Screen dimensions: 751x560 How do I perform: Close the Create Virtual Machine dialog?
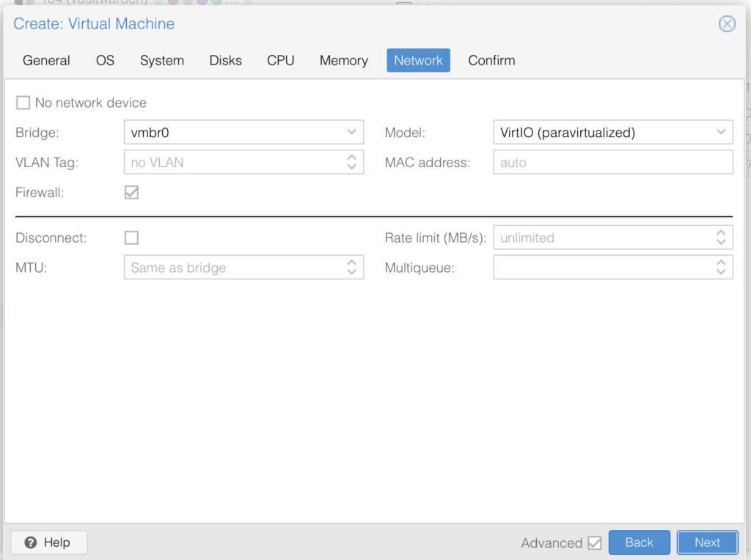726,24
